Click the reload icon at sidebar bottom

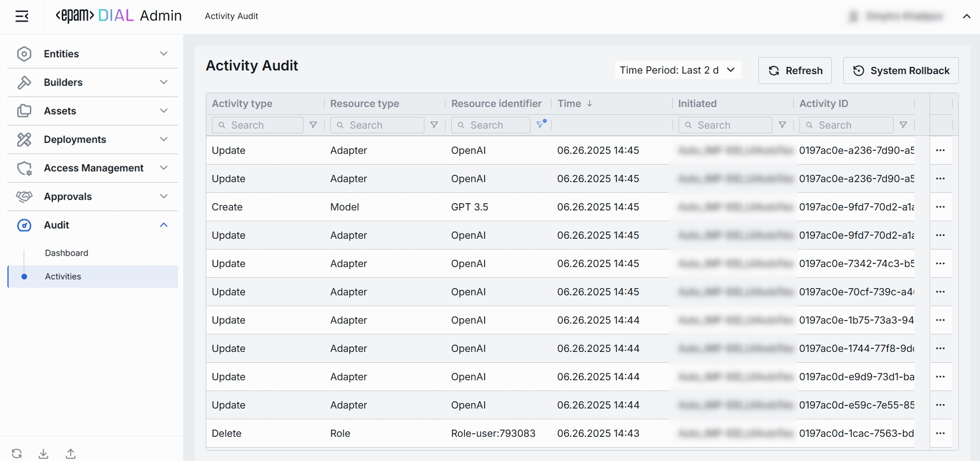pyautogui.click(x=17, y=454)
